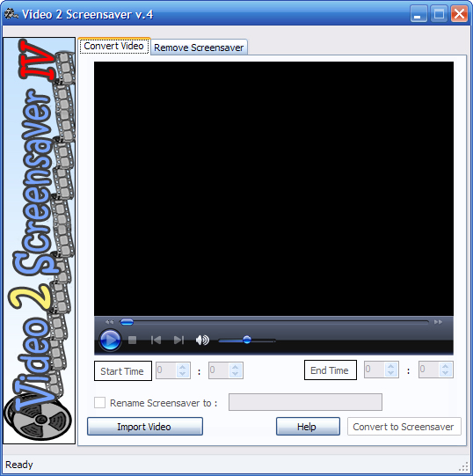Jump back with the Previous track icon

[156, 340]
